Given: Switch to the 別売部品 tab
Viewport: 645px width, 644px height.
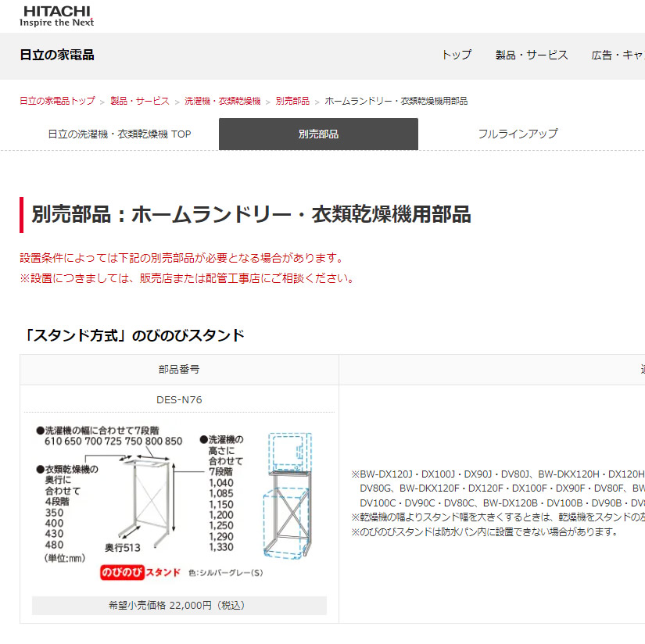Looking at the screenshot, I should coord(318,134).
